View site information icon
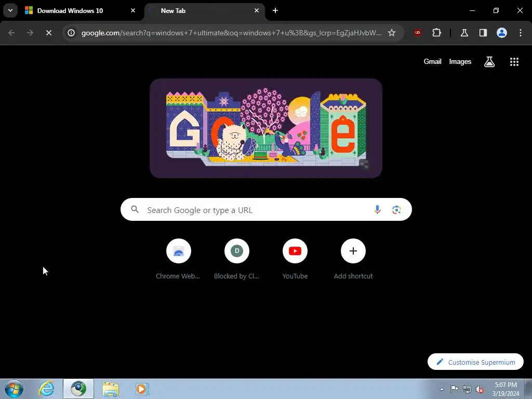Viewport: 532px width, 399px height. point(71,33)
